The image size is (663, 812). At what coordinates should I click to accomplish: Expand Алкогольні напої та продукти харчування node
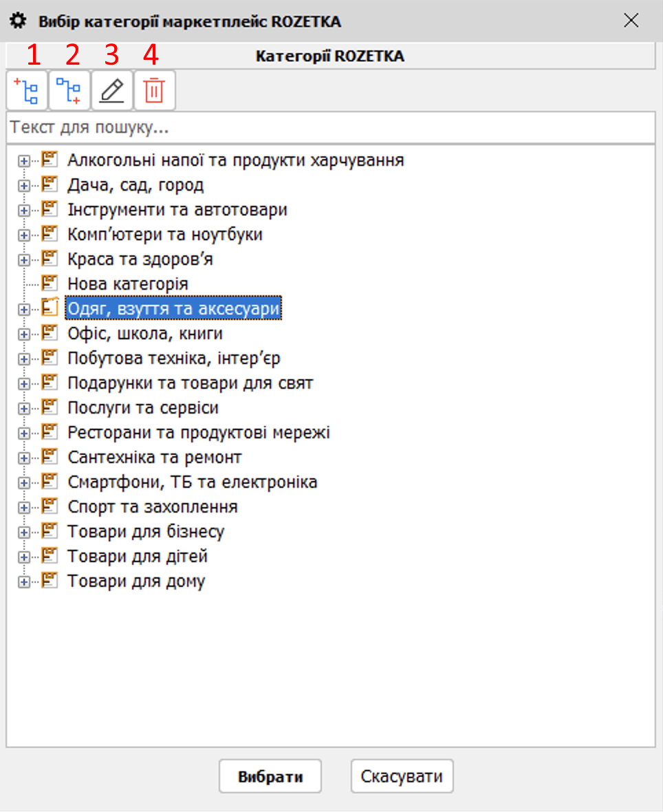click(24, 161)
